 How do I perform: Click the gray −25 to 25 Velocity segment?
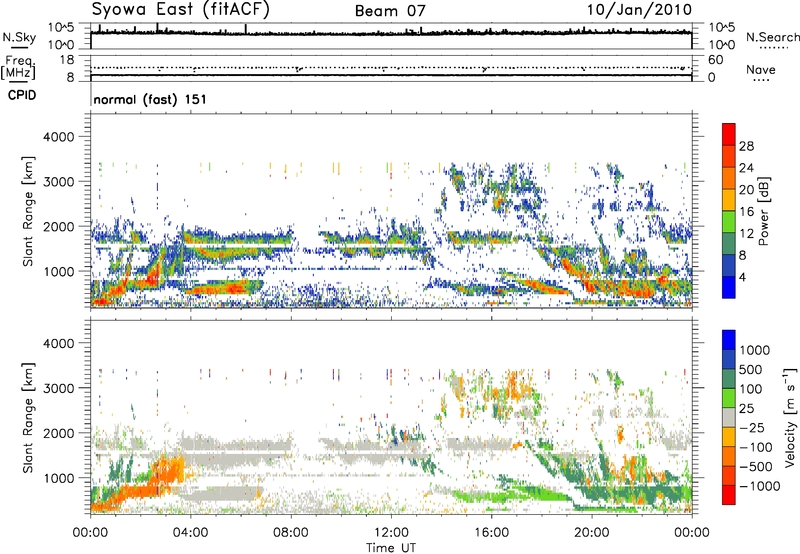point(729,417)
